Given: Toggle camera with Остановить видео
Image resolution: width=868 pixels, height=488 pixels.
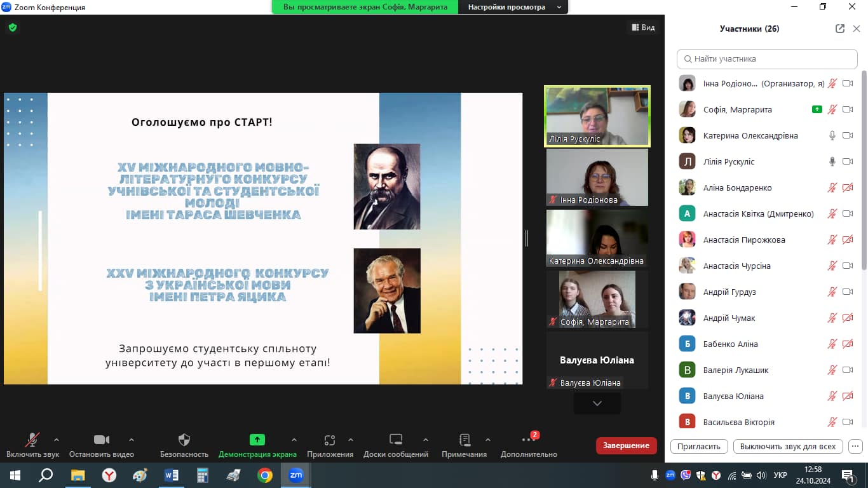Looking at the screenshot, I should coord(101,440).
